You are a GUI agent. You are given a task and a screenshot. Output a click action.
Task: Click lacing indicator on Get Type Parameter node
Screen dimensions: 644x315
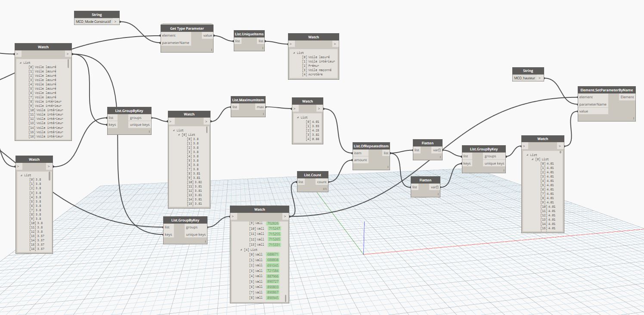(212, 50)
